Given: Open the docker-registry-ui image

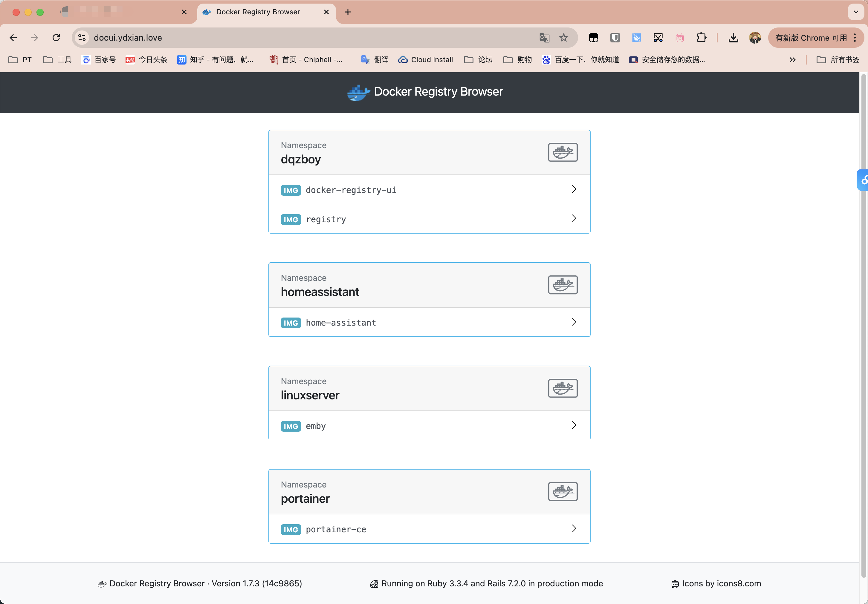Looking at the screenshot, I should (x=429, y=190).
